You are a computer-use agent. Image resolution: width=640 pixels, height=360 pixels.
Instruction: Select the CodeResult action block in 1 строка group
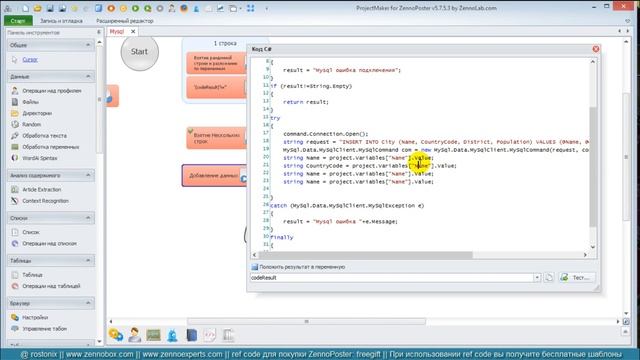(x=216, y=87)
